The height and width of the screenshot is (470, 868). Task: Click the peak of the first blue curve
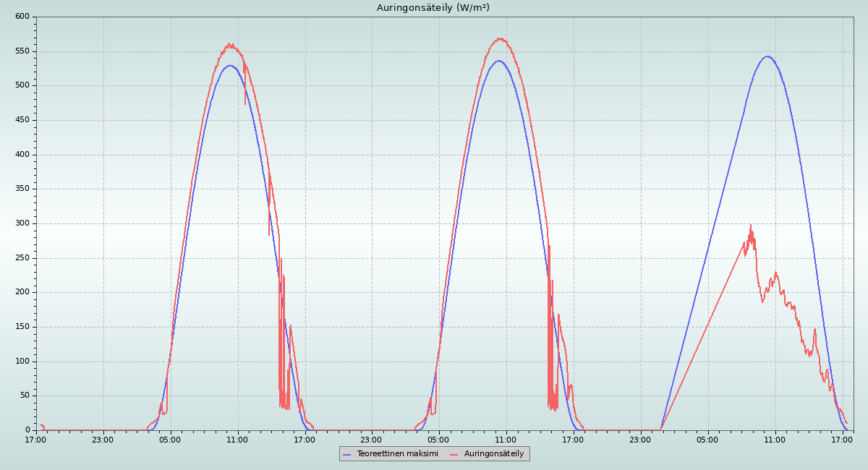(x=230, y=66)
